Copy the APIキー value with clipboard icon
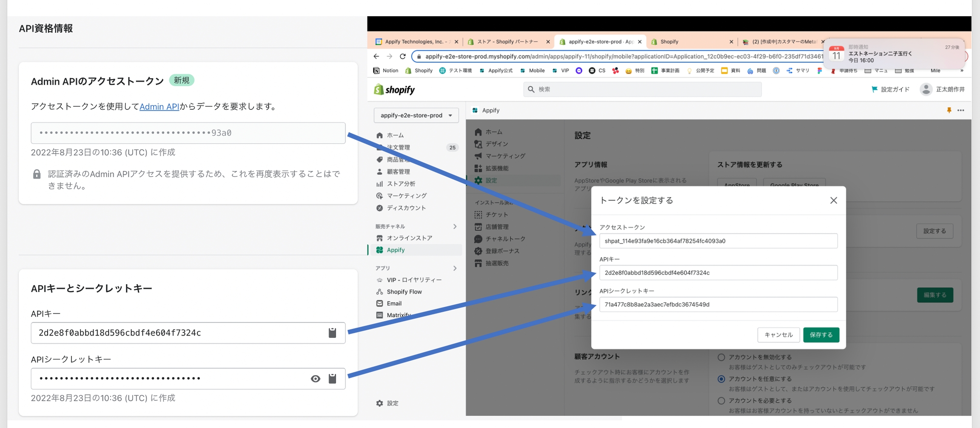The width and height of the screenshot is (980, 428). pos(332,333)
